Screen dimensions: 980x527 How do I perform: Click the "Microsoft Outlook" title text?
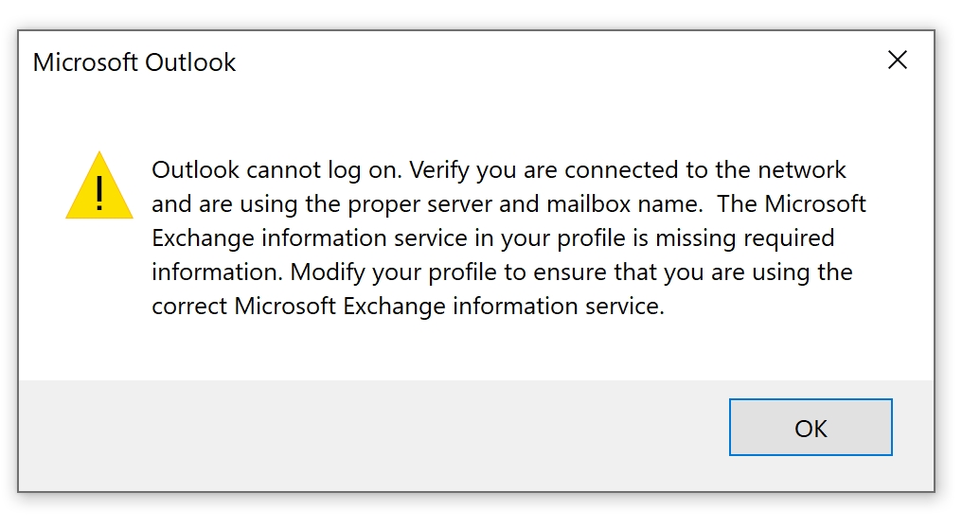click(134, 62)
